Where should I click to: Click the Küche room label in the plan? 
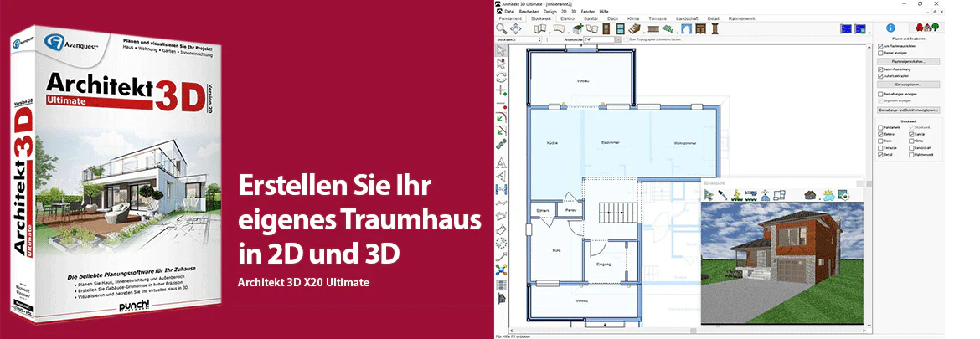coord(552,144)
